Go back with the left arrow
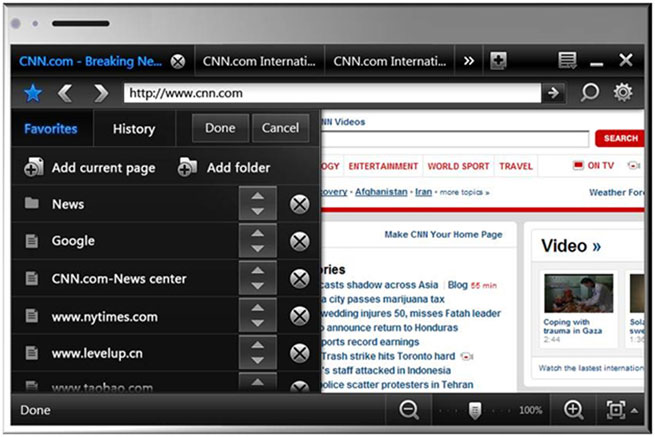The image size is (655, 437). coord(65,93)
